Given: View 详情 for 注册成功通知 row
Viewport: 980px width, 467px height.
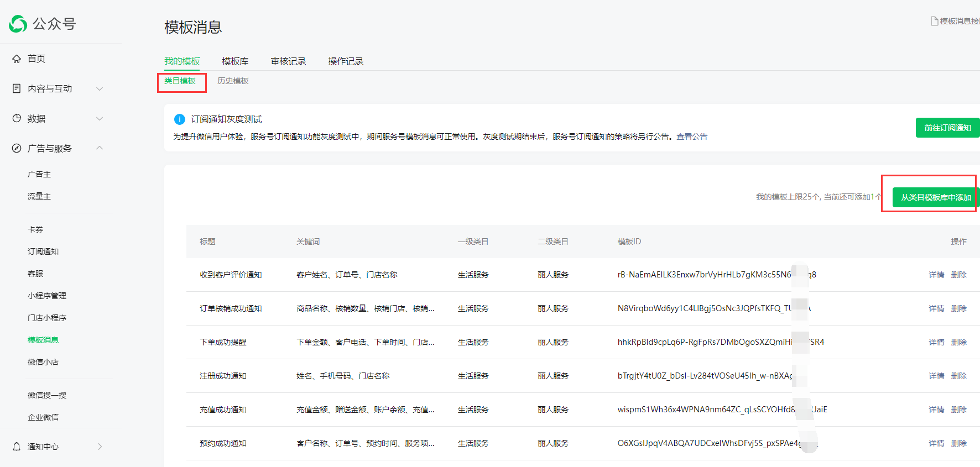Looking at the screenshot, I should [936, 376].
